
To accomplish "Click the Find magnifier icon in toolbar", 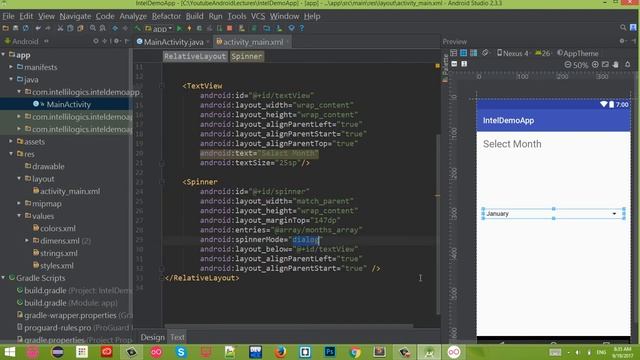I will [93, 29].
